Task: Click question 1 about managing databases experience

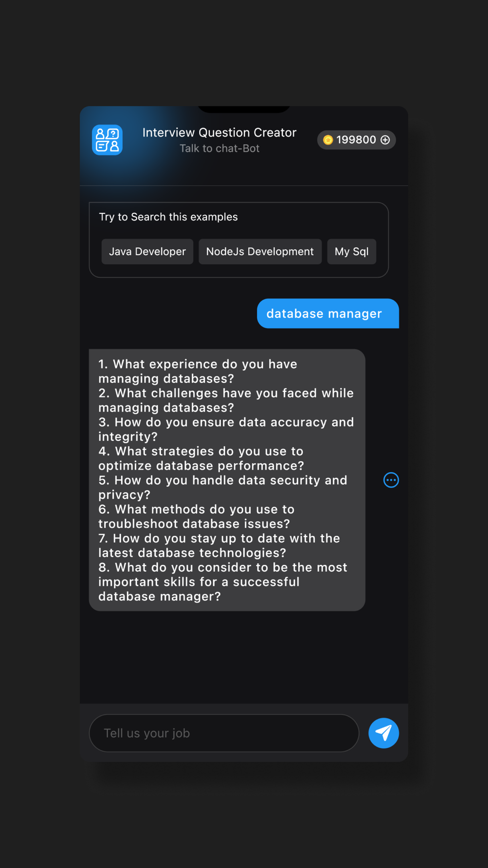Action: [x=198, y=371]
